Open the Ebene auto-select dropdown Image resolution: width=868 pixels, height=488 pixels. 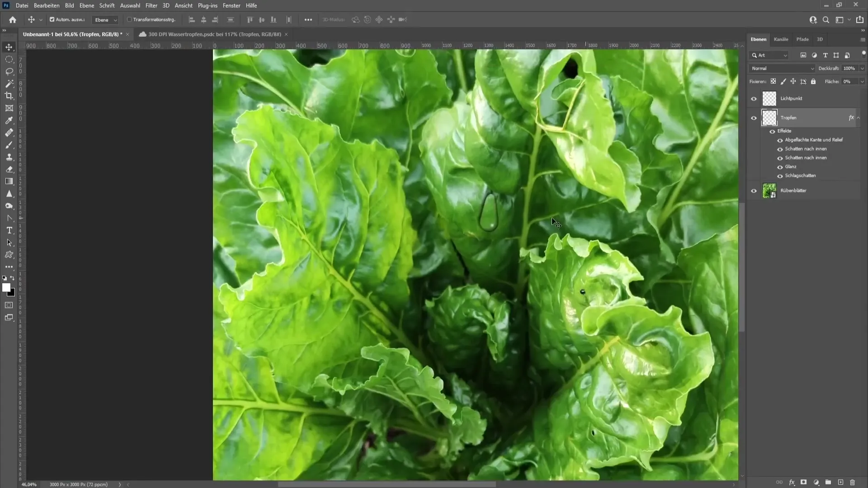click(105, 20)
